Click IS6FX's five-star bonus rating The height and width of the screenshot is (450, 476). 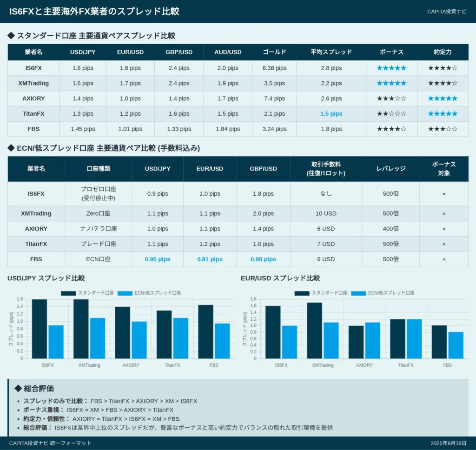[x=391, y=68]
